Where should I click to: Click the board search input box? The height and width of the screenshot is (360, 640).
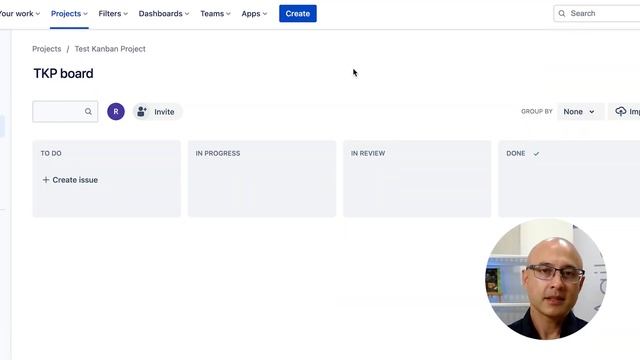point(65,111)
